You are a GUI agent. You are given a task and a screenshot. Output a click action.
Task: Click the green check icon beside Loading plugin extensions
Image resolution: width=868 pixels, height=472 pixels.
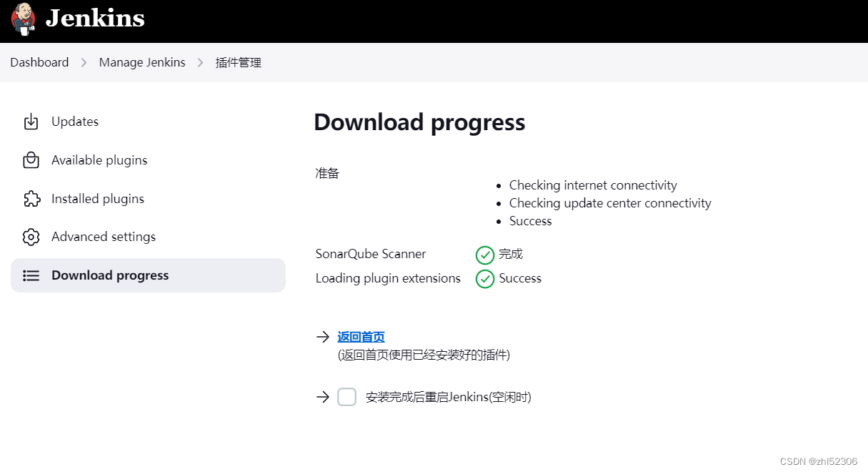[x=485, y=279]
